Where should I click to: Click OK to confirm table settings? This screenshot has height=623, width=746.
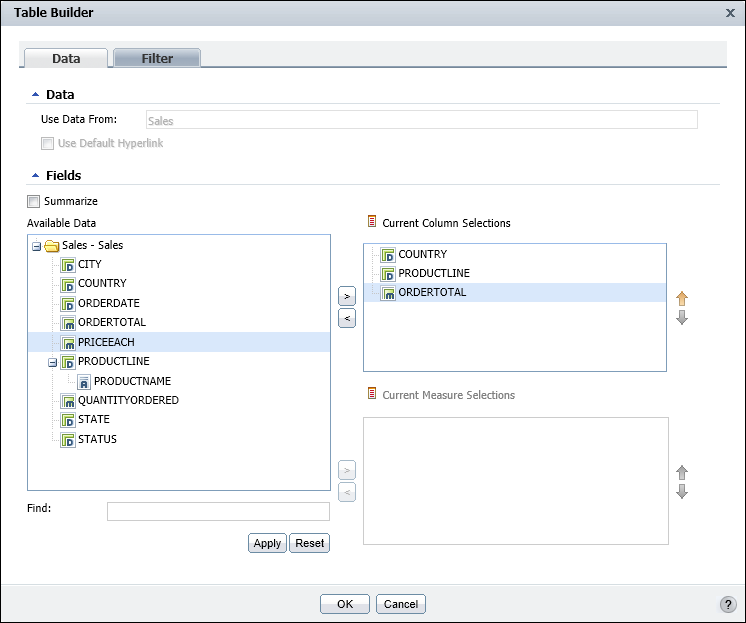point(344,604)
